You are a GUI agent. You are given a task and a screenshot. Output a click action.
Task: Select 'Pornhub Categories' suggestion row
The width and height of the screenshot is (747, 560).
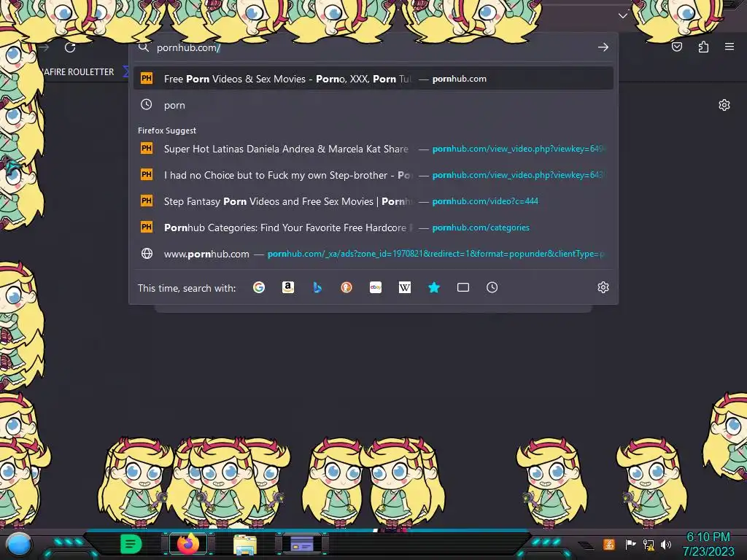373,227
